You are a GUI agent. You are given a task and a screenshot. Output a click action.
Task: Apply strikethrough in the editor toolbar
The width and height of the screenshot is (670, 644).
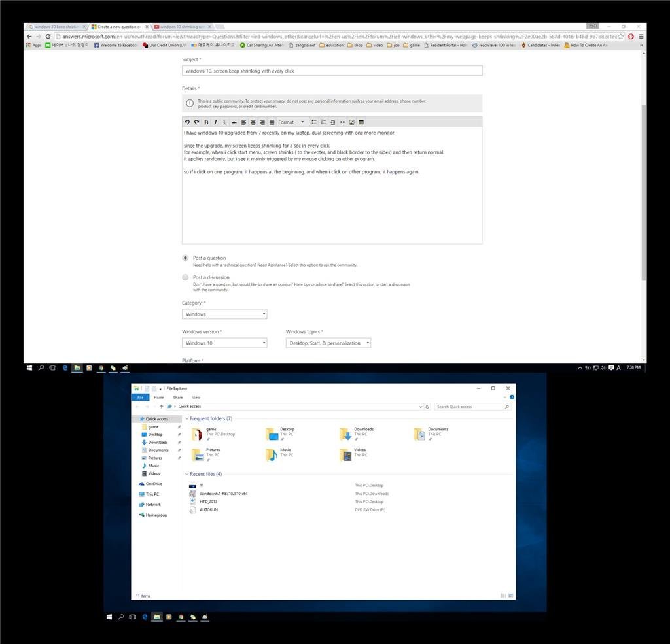tap(234, 122)
